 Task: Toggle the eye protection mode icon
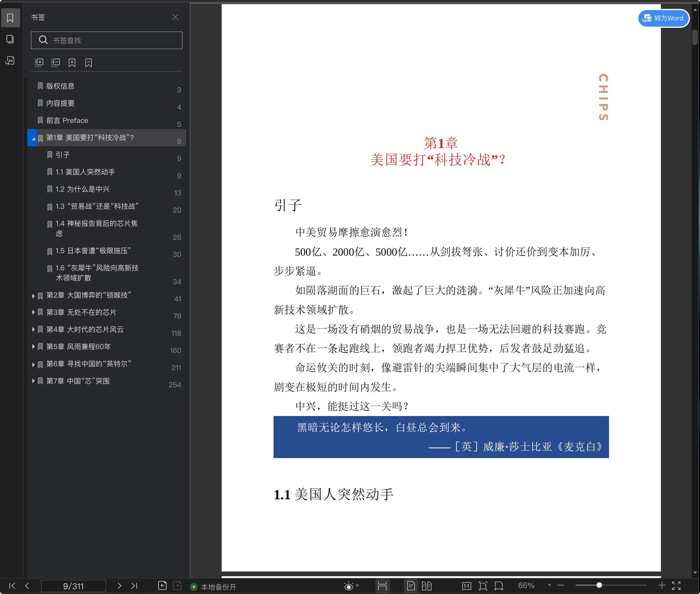pyautogui.click(x=349, y=586)
